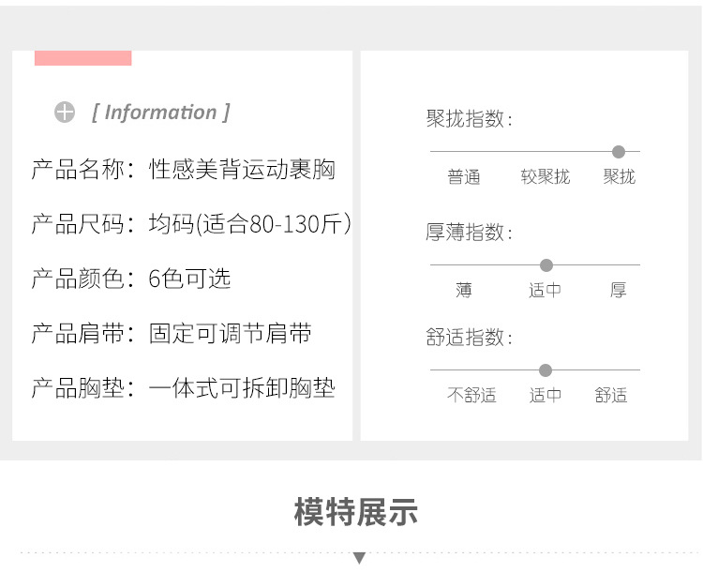Click the [ Information ] heading
Viewport: 703px width, 588px height.
click(160, 113)
